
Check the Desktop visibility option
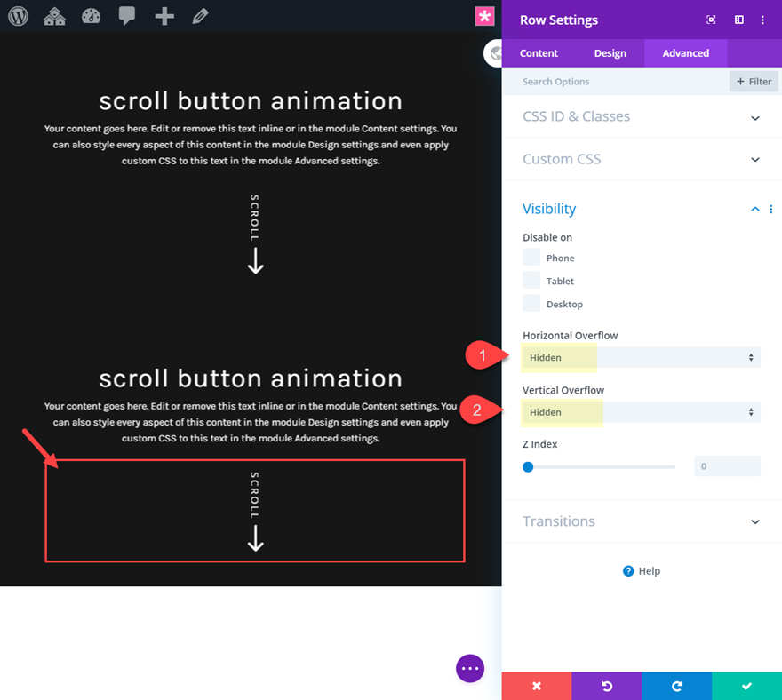[532, 303]
